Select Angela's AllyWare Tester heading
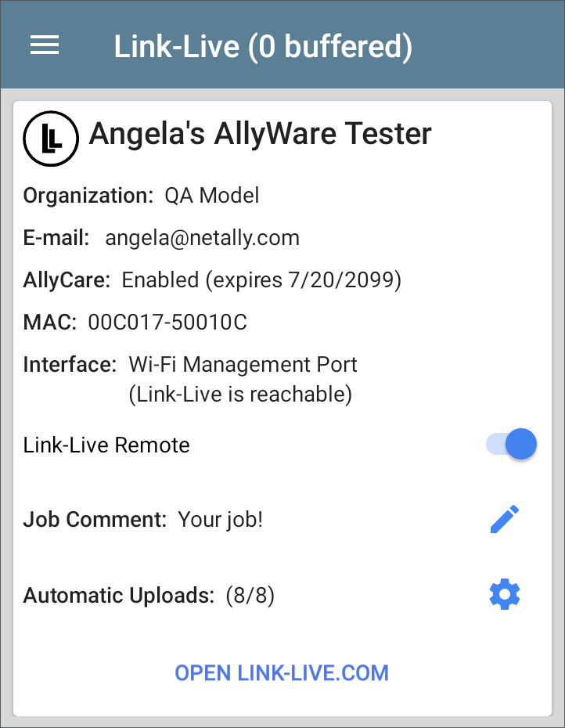565x728 pixels. (260, 134)
